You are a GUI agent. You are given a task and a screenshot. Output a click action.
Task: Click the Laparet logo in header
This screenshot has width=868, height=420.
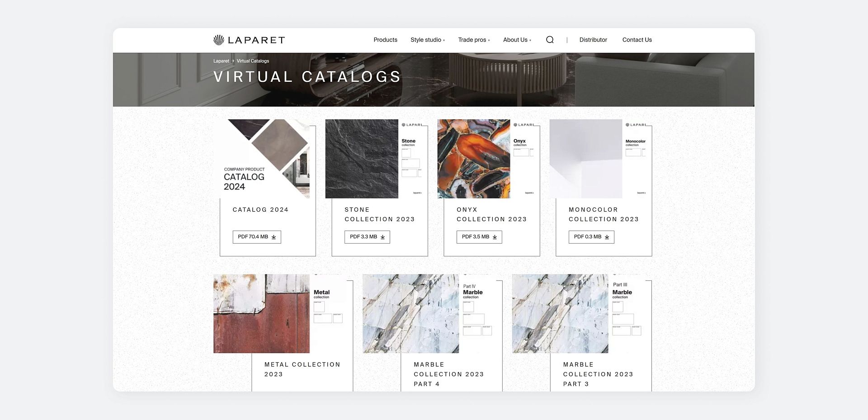coord(249,40)
